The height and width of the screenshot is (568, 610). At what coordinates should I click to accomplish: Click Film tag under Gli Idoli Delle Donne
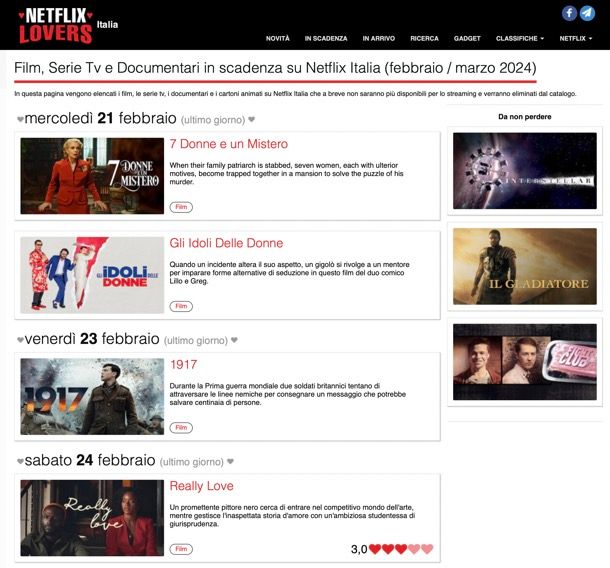[x=181, y=306]
